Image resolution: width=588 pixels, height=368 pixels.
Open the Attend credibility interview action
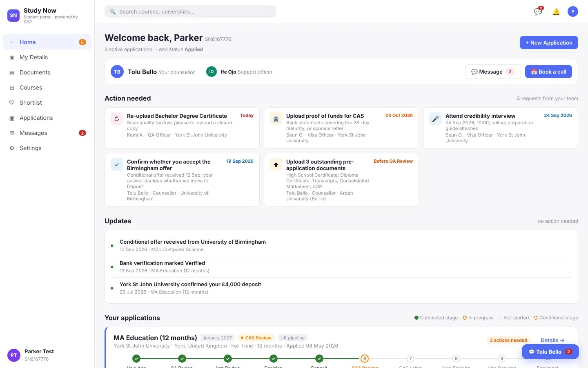[x=501, y=128]
